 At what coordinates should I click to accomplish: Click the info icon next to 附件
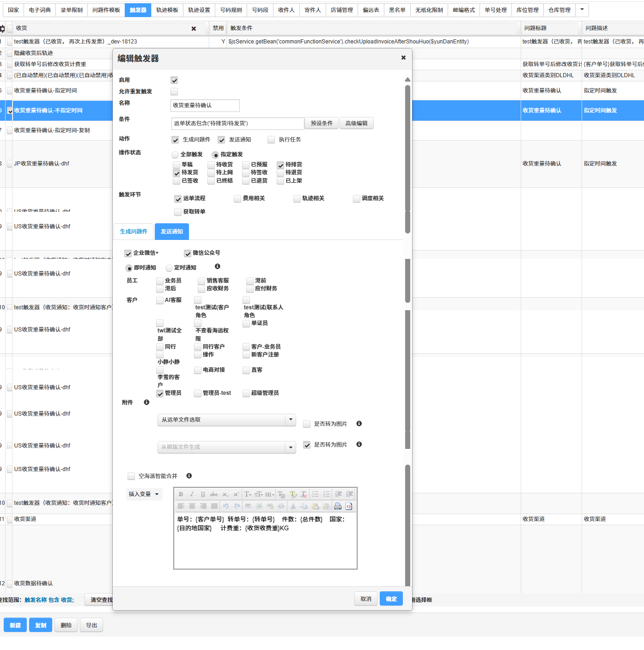pos(146,402)
